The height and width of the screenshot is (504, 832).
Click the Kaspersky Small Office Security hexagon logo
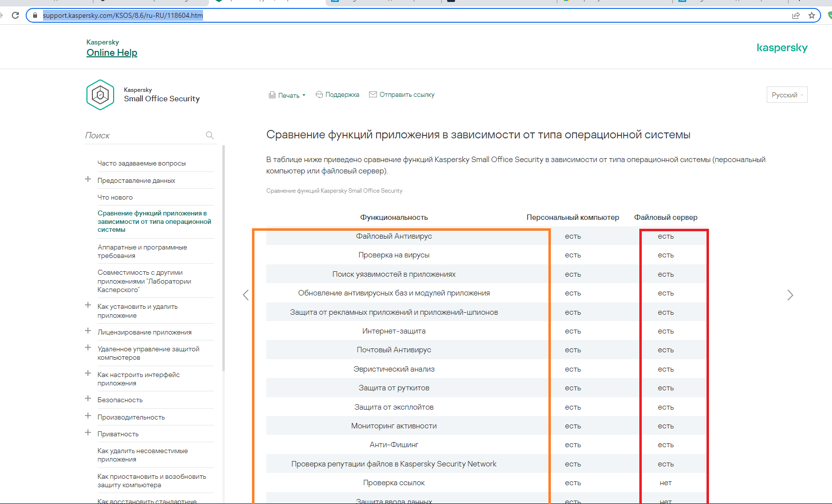pyautogui.click(x=100, y=95)
